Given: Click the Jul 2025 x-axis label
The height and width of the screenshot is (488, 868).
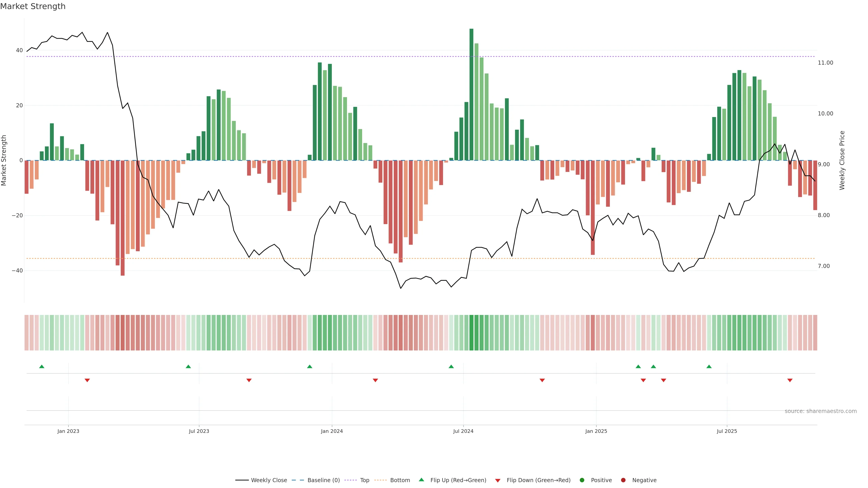Looking at the screenshot, I should (727, 431).
